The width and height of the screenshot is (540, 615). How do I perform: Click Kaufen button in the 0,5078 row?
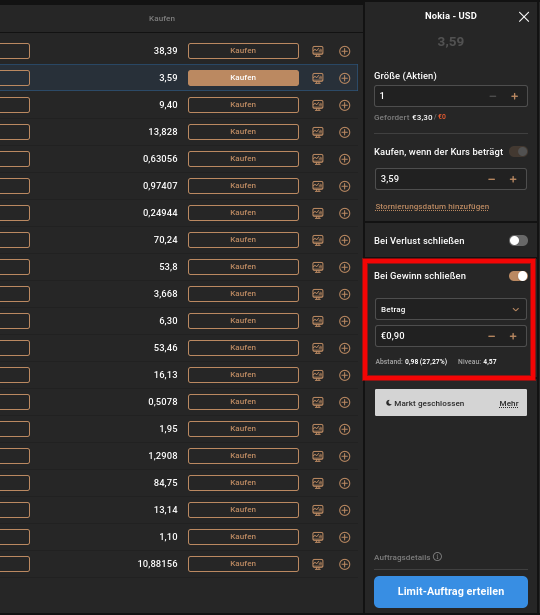coord(243,402)
